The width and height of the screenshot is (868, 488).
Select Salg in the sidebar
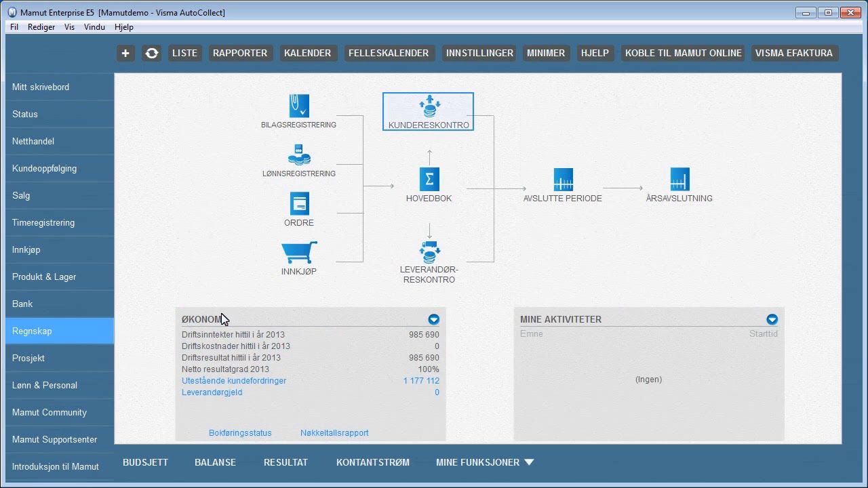coord(60,195)
